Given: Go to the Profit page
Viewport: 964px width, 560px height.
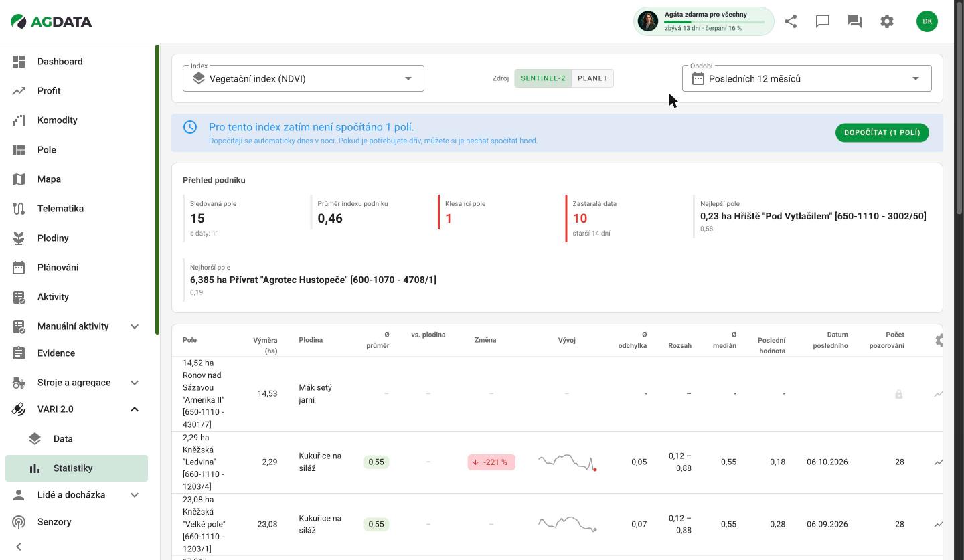Looking at the screenshot, I should (x=76, y=91).
